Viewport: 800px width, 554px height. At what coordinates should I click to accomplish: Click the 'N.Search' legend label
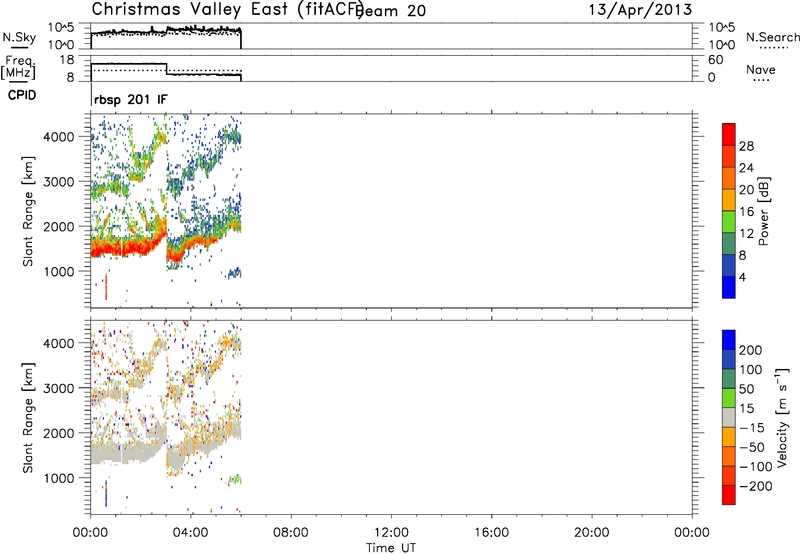tap(773, 37)
